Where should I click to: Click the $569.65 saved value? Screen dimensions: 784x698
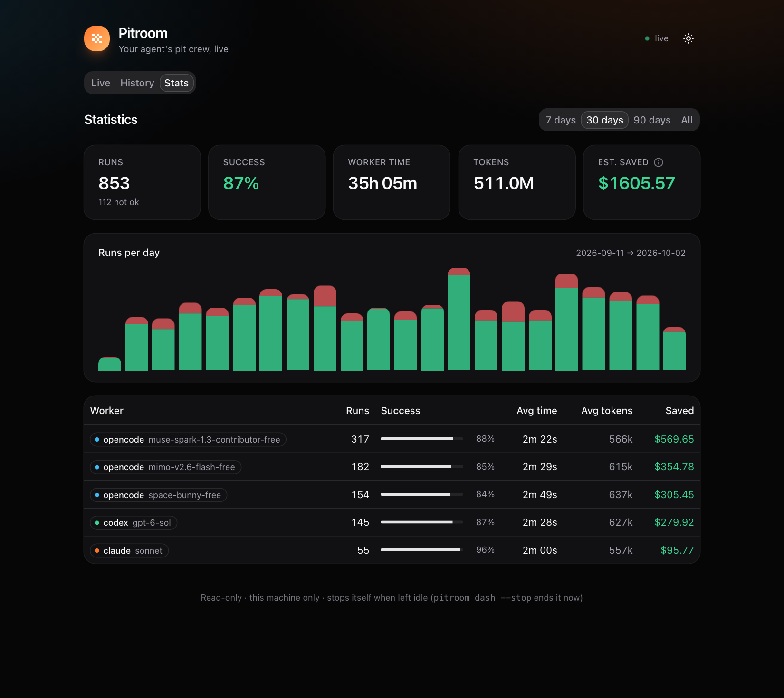[674, 439]
